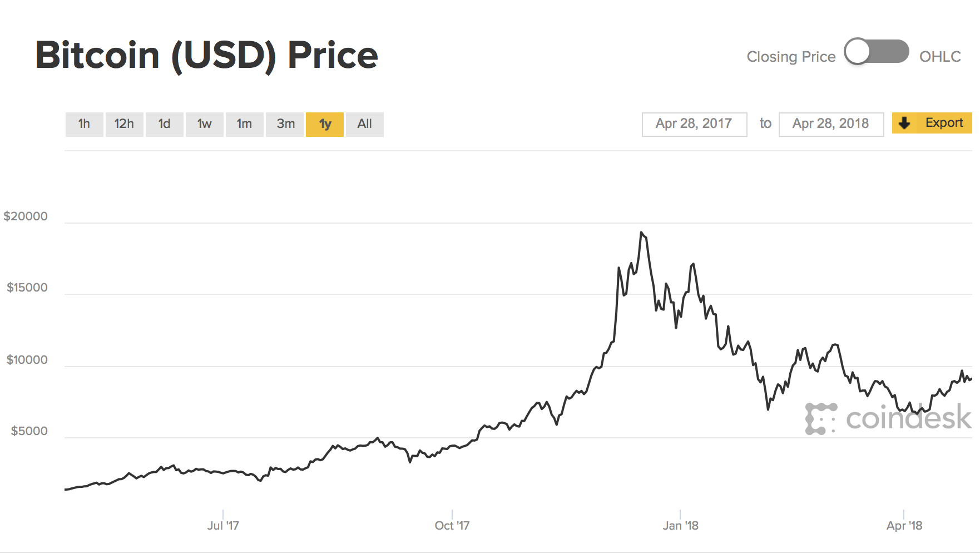Viewport: 980px width, 553px height.
Task: Click the Jan '18 x-axis label
Action: pos(680,525)
